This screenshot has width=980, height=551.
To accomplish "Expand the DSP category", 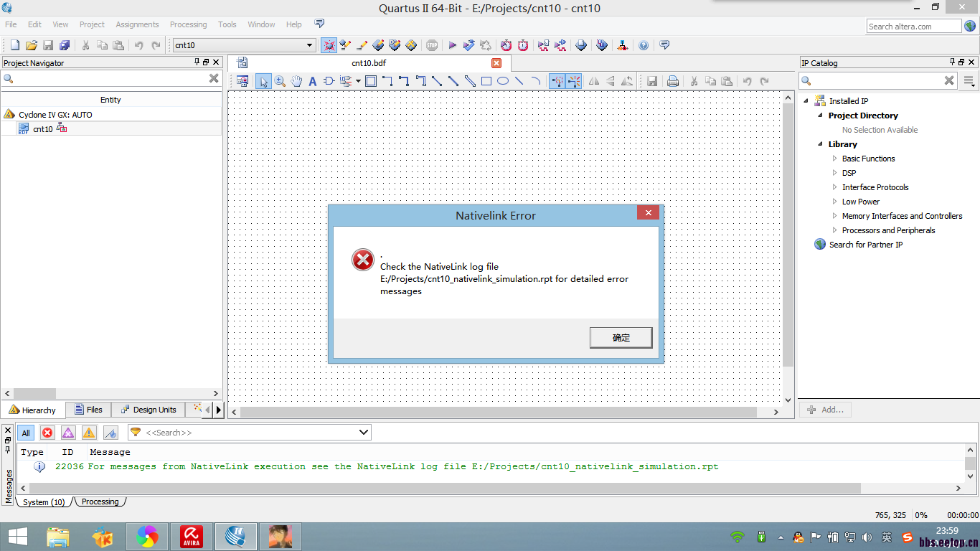I will point(834,173).
